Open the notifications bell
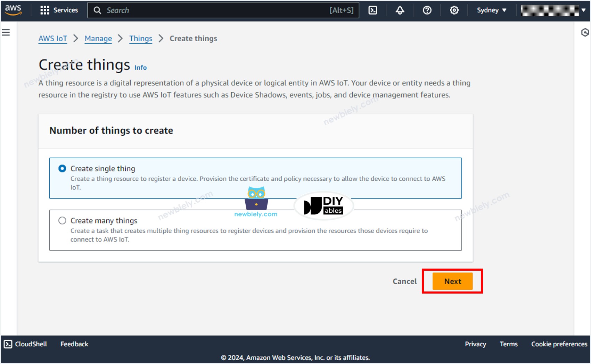The image size is (591, 364). (x=400, y=10)
